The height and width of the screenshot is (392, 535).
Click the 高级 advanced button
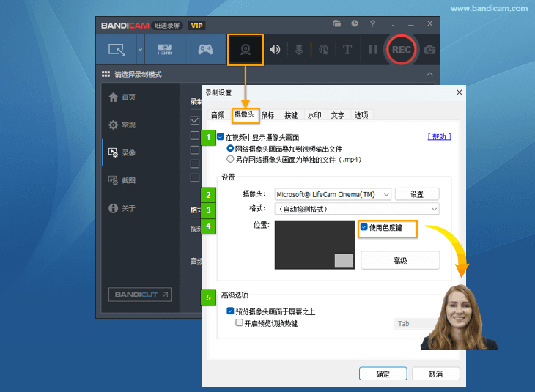(400, 260)
